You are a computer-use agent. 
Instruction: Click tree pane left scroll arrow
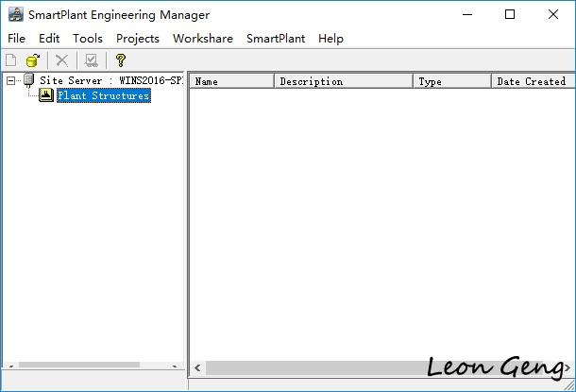pyautogui.click(x=11, y=366)
